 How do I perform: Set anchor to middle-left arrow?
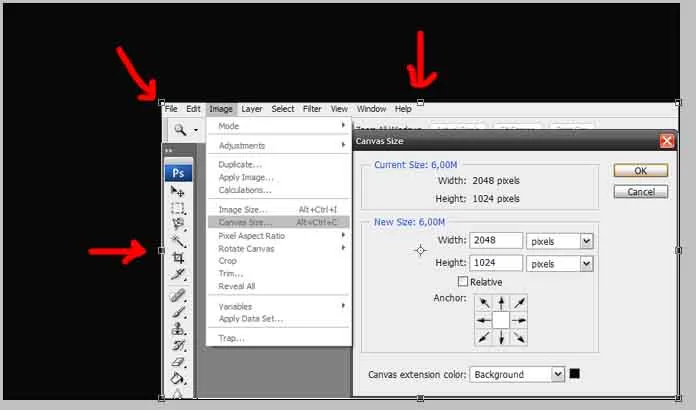pos(484,320)
